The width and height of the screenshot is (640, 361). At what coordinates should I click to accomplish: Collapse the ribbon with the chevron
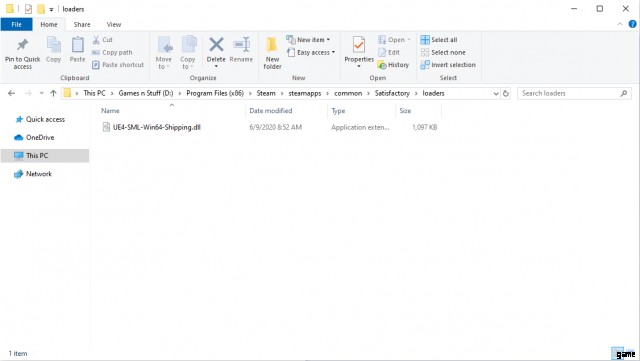pyautogui.click(x=620, y=24)
